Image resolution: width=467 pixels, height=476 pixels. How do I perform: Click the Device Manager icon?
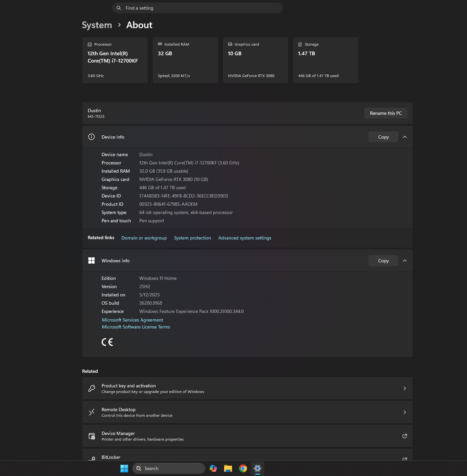pos(92,436)
